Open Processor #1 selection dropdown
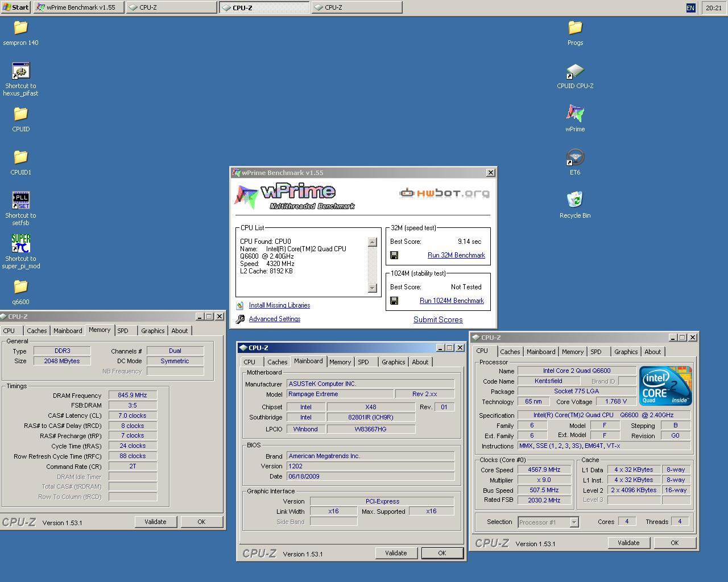This screenshot has width=728, height=582. pos(574,522)
